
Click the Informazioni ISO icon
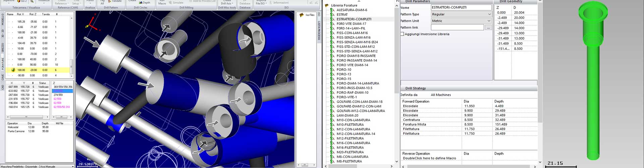tap(271, 2)
